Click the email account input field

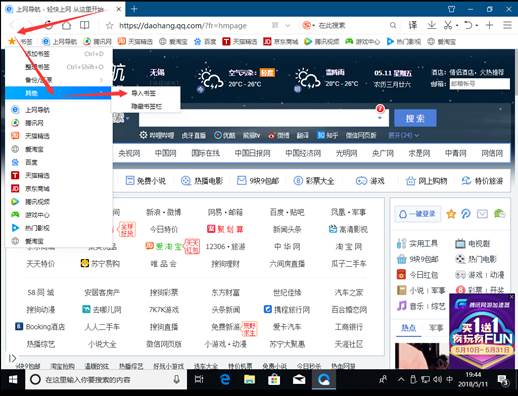[480, 84]
